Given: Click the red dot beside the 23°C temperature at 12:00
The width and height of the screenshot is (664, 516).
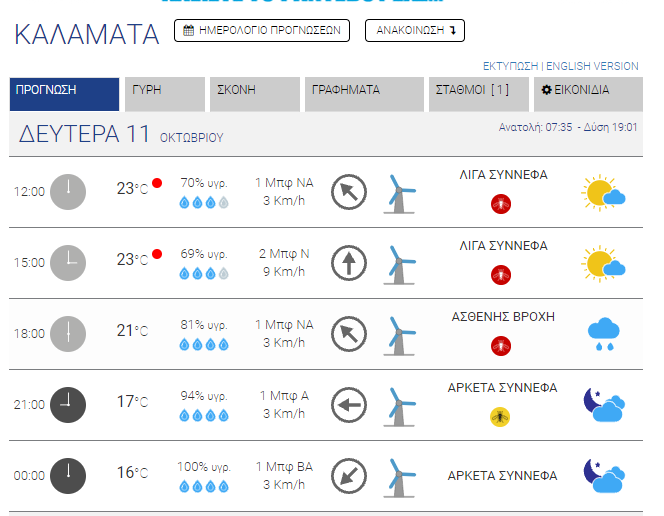Looking at the screenshot, I should click(157, 184).
